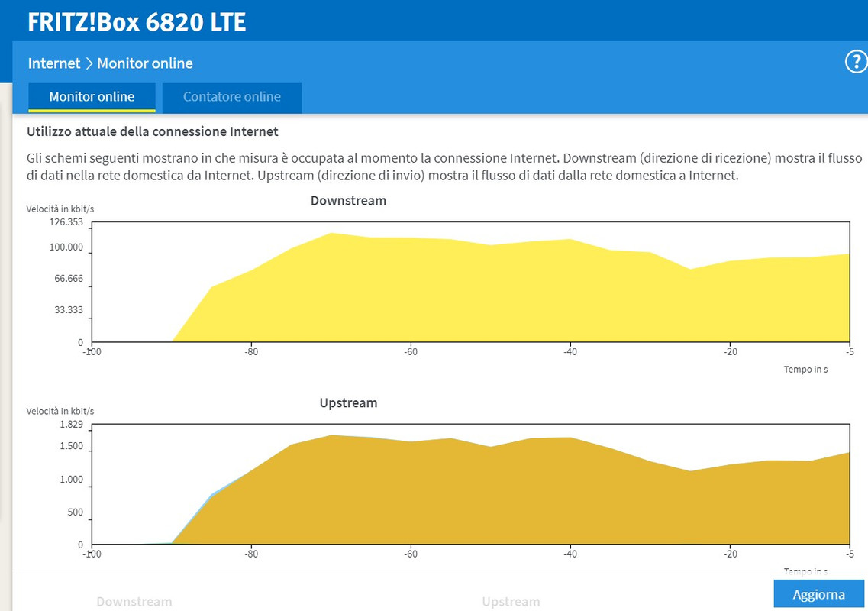Click the 66.666 downstream axis label
This screenshot has height=611, width=868.
[x=69, y=278]
